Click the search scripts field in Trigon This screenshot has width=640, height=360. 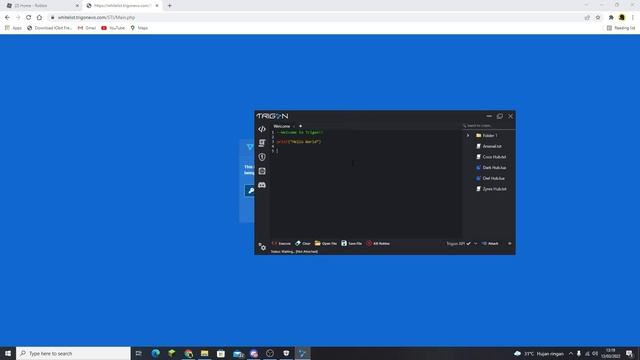[488, 126]
